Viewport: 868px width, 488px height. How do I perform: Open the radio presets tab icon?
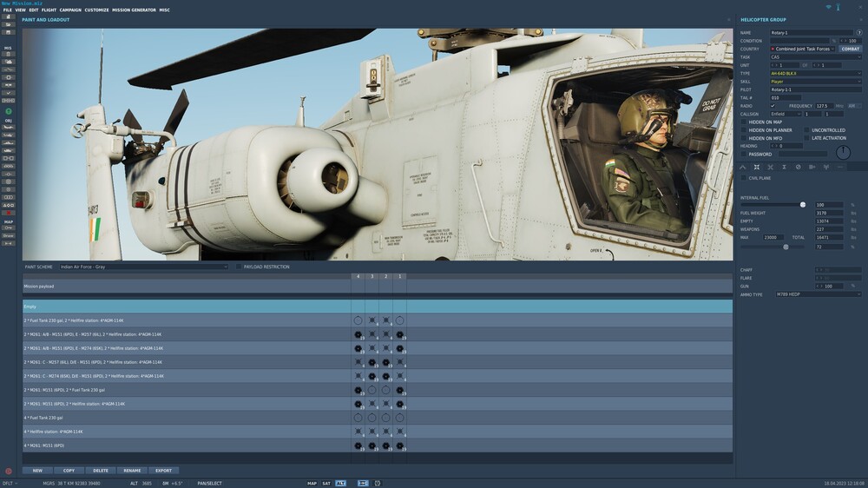[812, 168]
